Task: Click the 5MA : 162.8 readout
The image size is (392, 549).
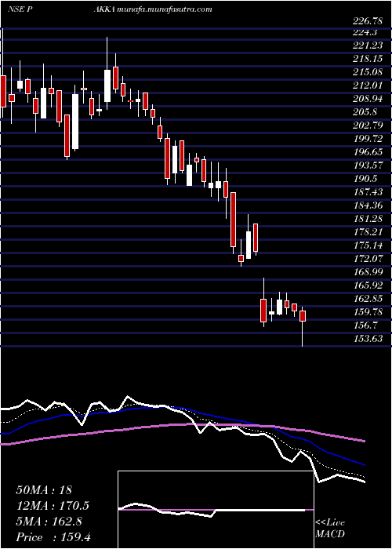Action: (49, 522)
